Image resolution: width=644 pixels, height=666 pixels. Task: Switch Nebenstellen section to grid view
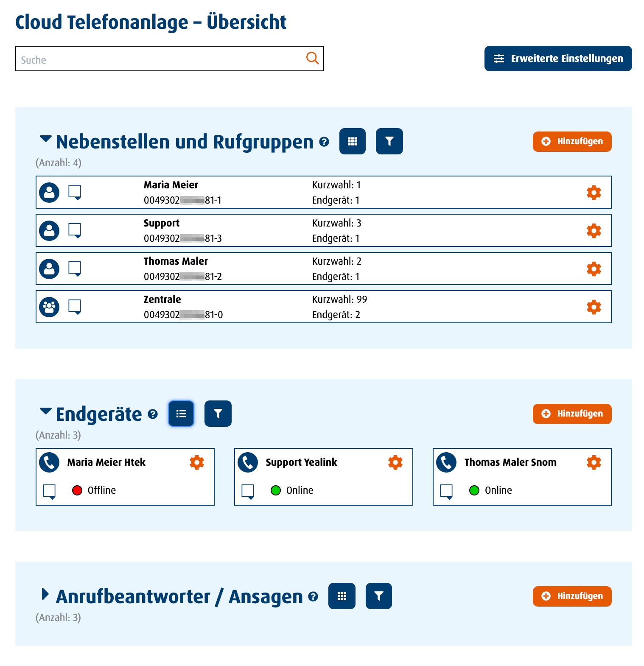pos(353,141)
